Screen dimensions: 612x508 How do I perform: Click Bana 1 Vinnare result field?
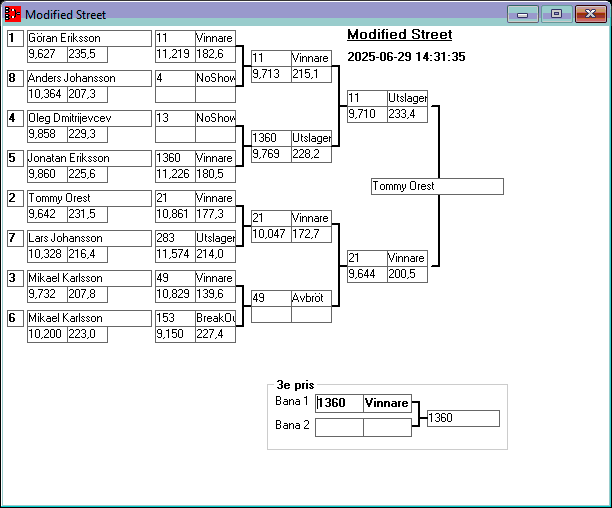387,403
